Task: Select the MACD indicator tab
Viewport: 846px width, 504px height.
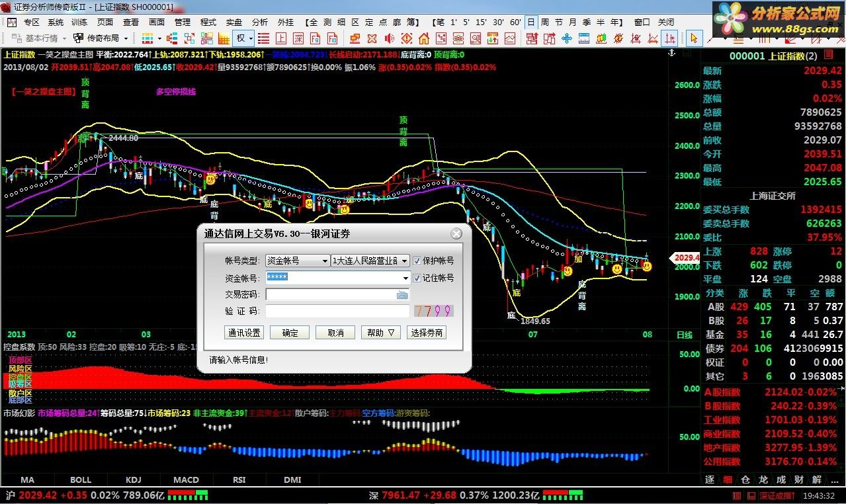Action: (187, 480)
